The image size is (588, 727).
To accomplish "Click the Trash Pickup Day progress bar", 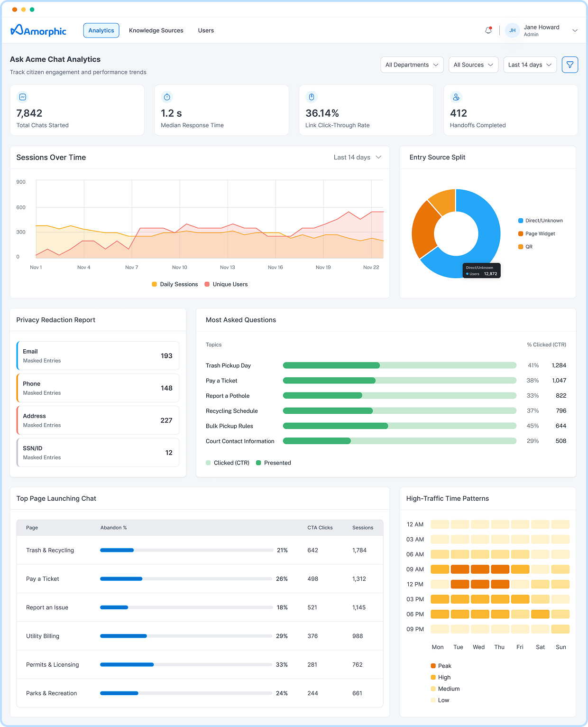I will (399, 365).
